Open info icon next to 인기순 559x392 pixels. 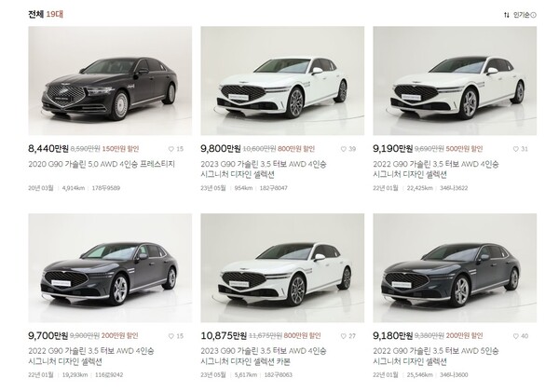pos(534,15)
